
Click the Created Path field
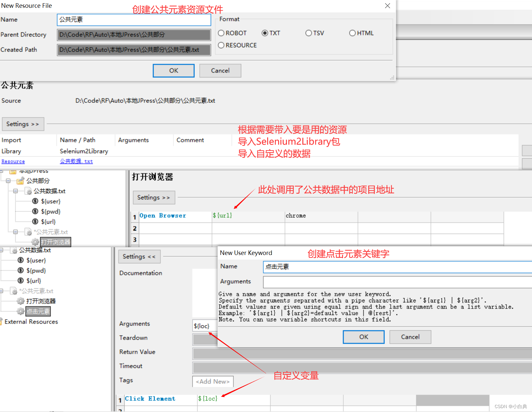[x=134, y=50]
